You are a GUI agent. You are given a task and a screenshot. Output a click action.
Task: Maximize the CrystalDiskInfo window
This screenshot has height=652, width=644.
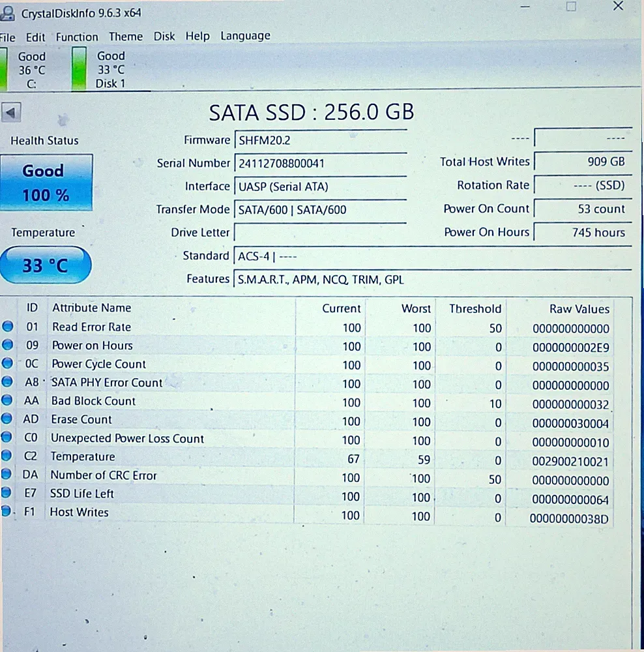[571, 7]
